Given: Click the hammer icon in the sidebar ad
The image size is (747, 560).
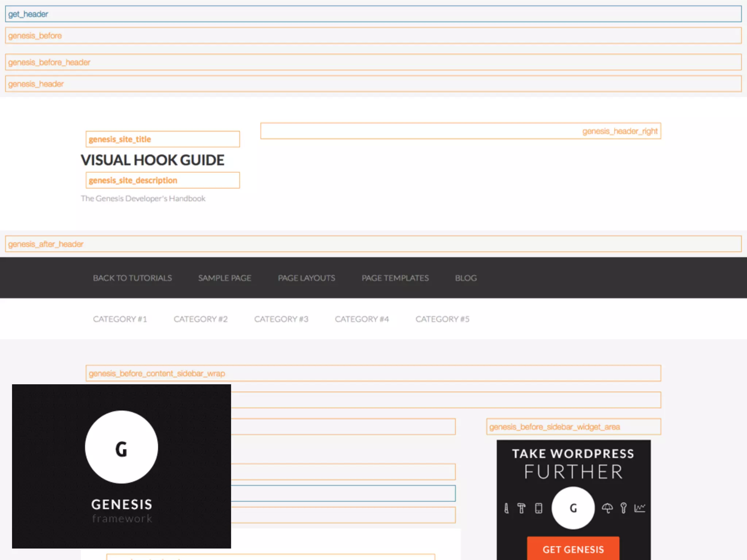Looking at the screenshot, I should pos(522,508).
